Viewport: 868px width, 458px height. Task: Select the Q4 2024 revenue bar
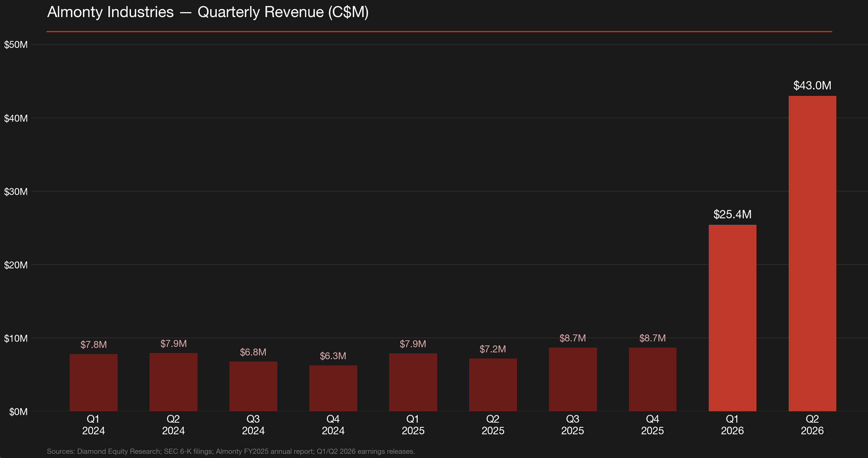333,388
